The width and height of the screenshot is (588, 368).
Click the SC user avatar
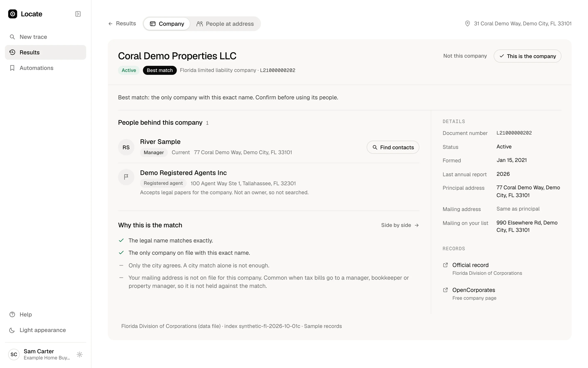point(14,354)
